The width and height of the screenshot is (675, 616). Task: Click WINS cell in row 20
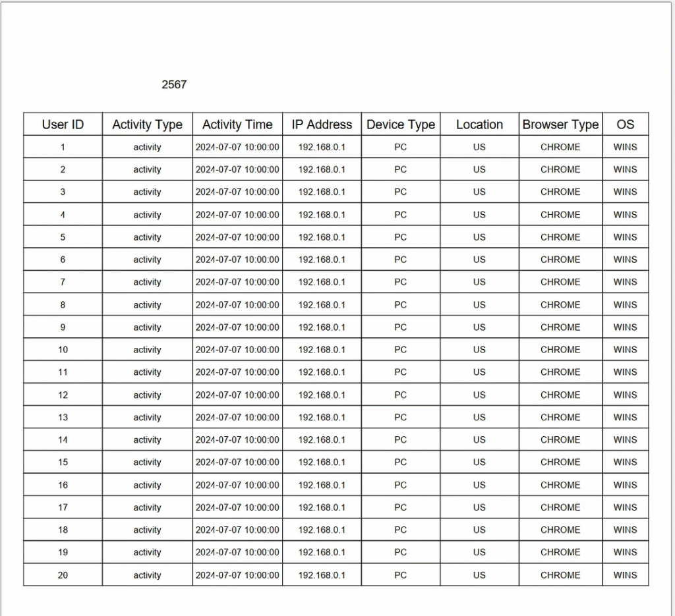[x=625, y=574]
